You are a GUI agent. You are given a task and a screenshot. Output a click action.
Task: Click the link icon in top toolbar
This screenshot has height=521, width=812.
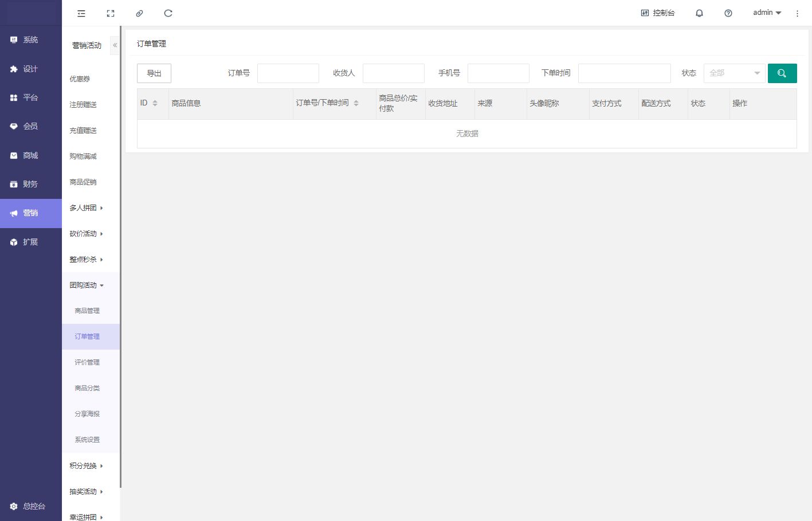coord(139,13)
